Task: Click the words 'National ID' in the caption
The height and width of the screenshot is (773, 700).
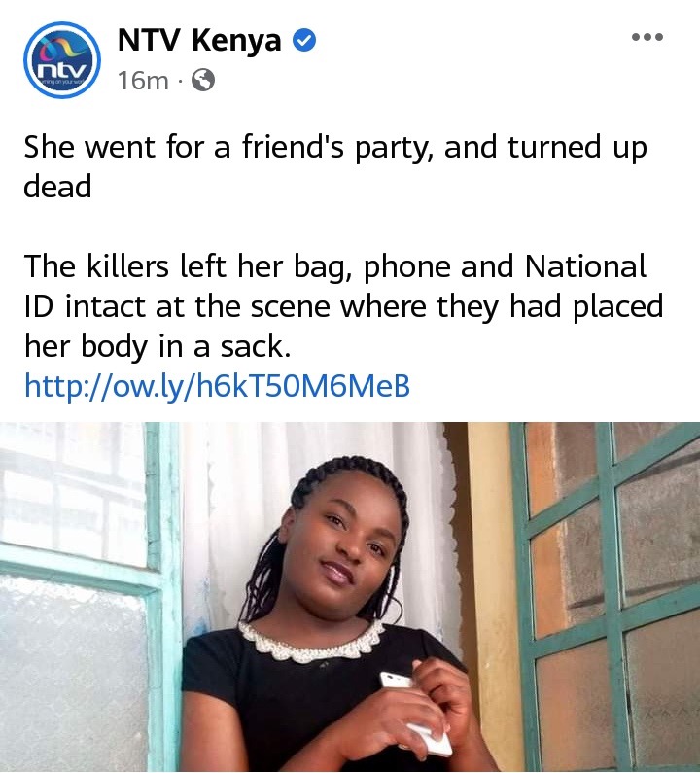Action: (x=335, y=287)
